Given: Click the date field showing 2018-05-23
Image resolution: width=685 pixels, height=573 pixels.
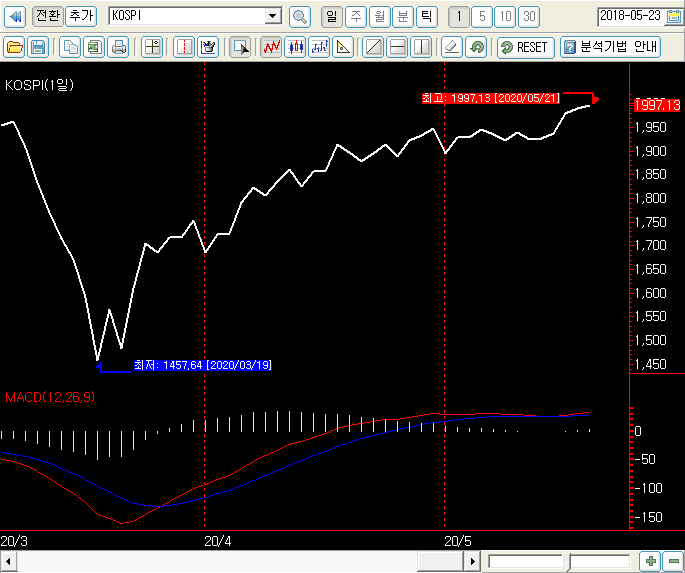Looking at the screenshot, I should point(630,16).
